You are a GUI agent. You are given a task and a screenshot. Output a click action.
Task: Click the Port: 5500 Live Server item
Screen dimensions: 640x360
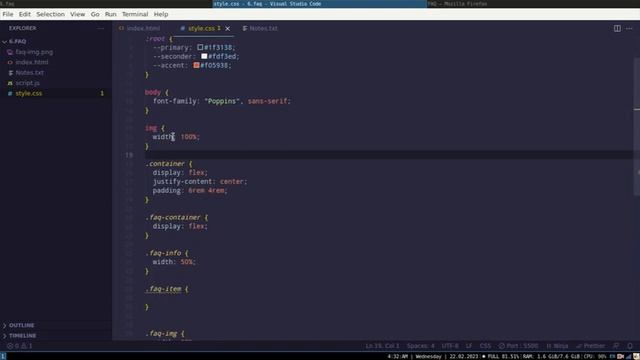tap(518, 346)
